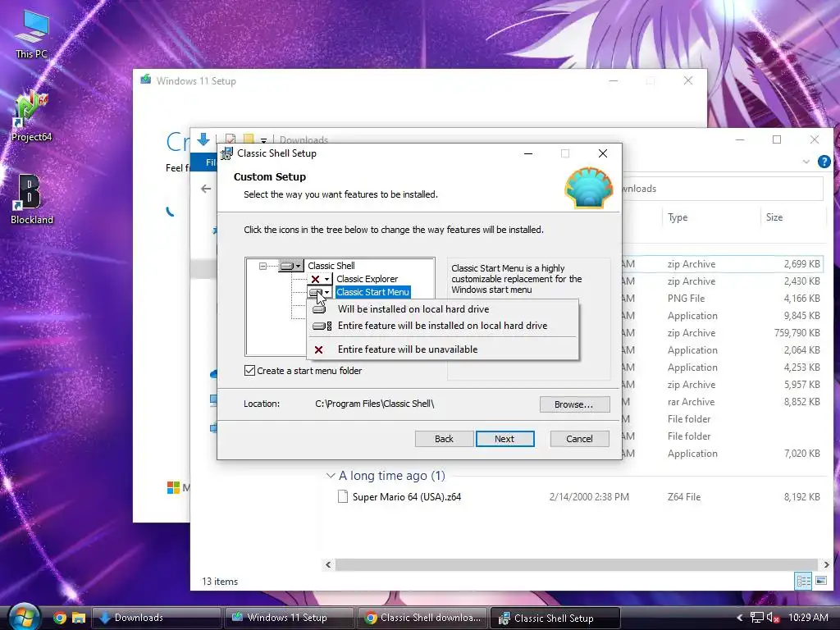Click the install location path text

coord(374,404)
